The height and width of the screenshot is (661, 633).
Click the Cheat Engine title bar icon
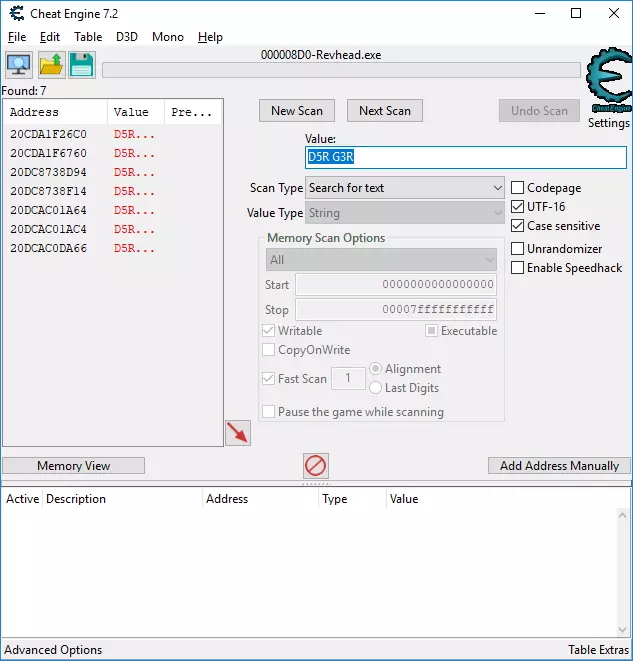17,13
